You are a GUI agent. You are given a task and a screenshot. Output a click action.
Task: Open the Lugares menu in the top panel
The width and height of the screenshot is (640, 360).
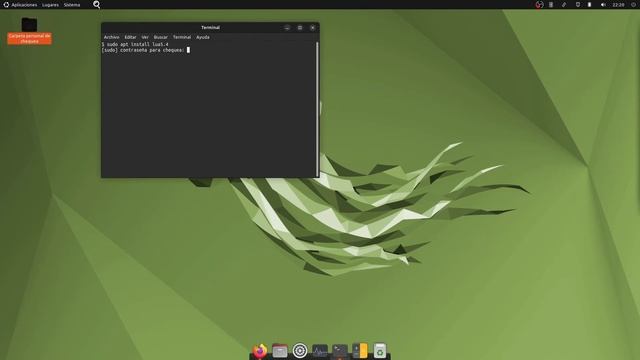coord(50,5)
